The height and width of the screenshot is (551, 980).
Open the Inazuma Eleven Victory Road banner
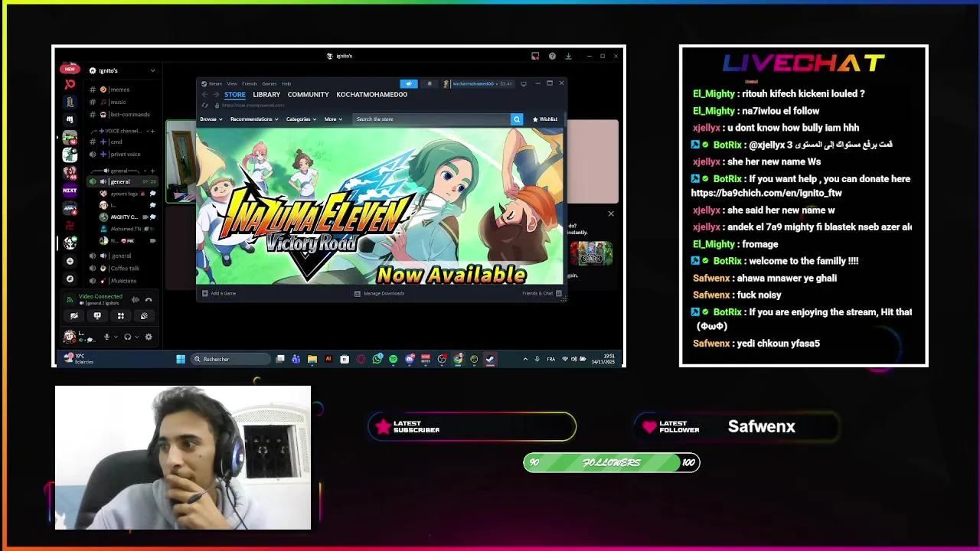(x=381, y=205)
